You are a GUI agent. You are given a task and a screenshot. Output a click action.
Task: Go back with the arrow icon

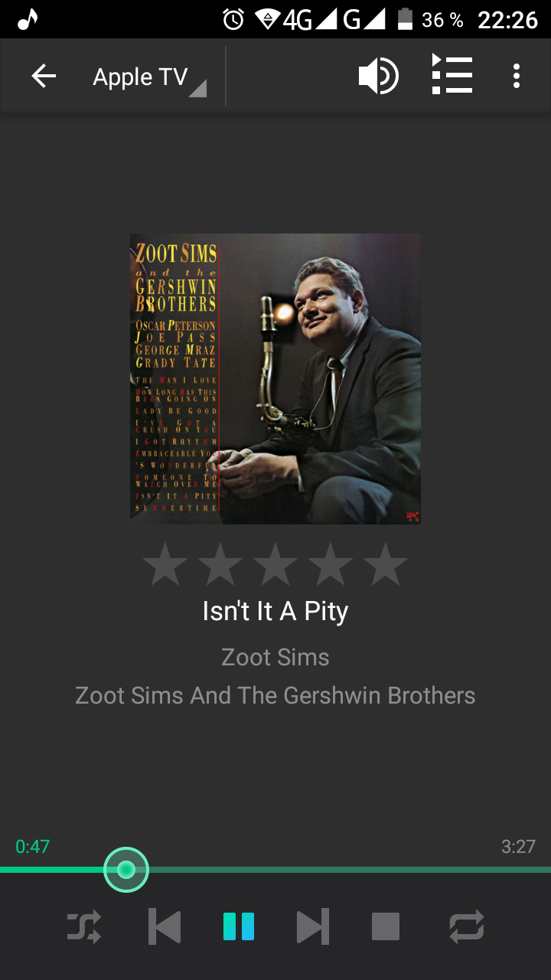point(44,77)
